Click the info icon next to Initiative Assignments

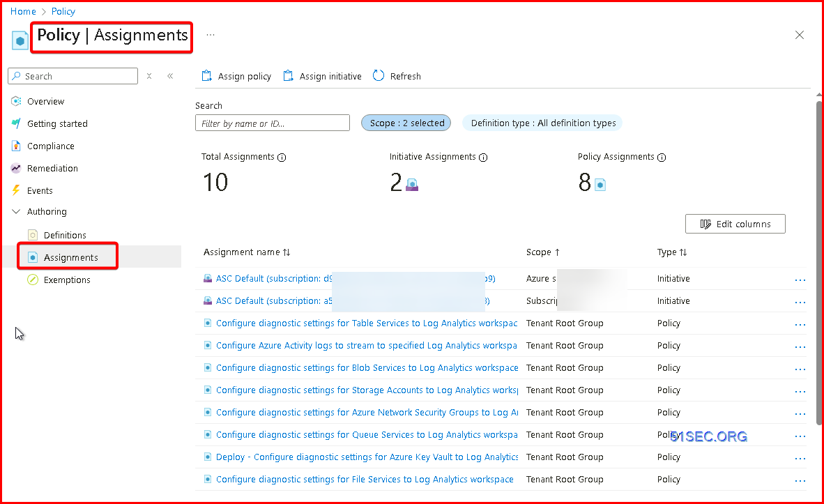483,158
